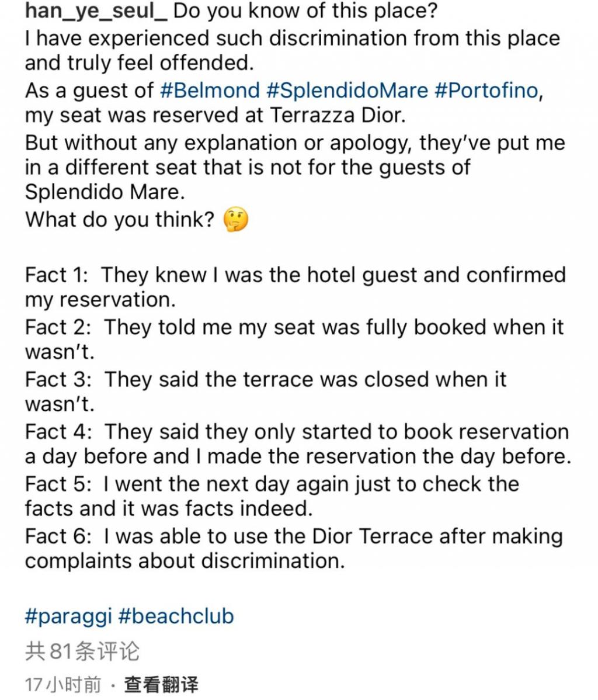Open the #SplendidoMare hashtag

(x=347, y=91)
